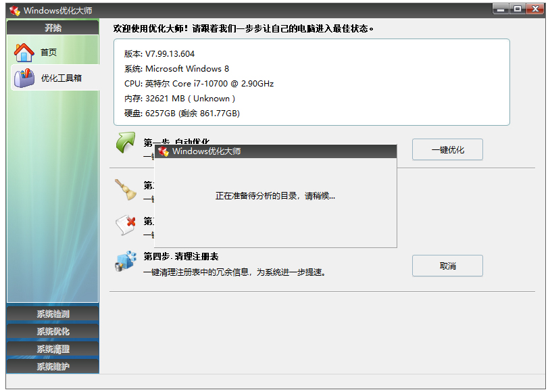Select the broom cleanup icon for step two
The width and height of the screenshot is (550, 392).
coord(124,190)
